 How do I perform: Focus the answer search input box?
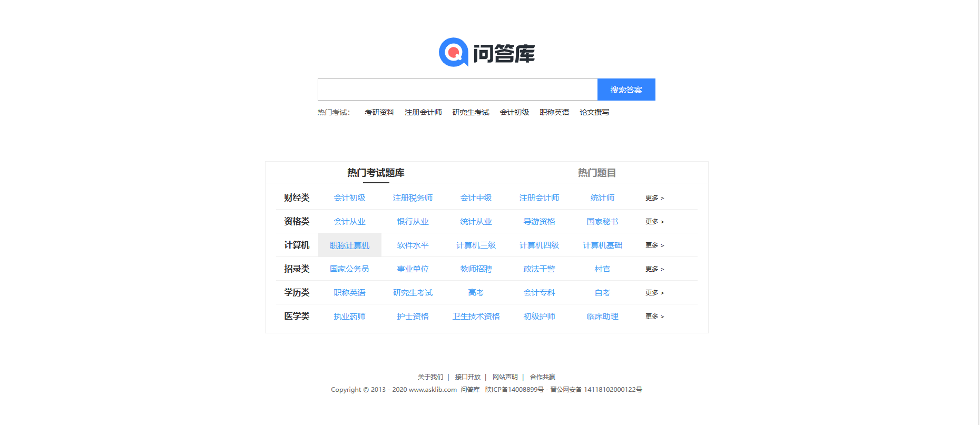click(x=457, y=90)
